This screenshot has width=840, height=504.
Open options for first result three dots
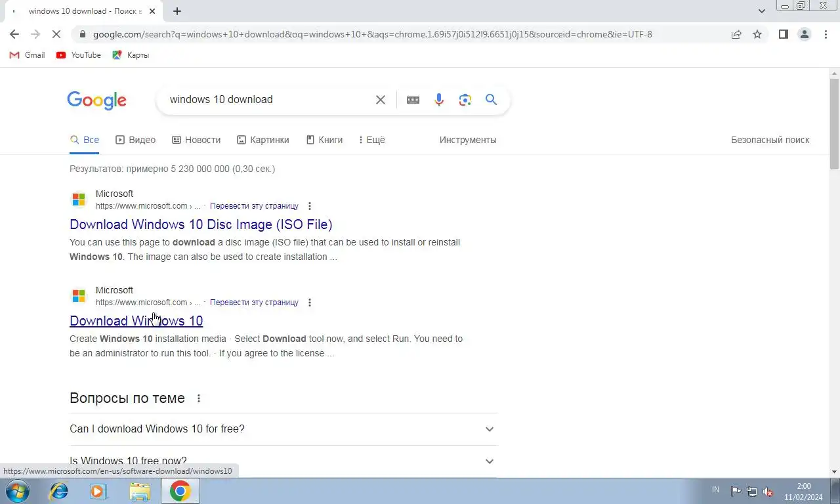pyautogui.click(x=310, y=206)
